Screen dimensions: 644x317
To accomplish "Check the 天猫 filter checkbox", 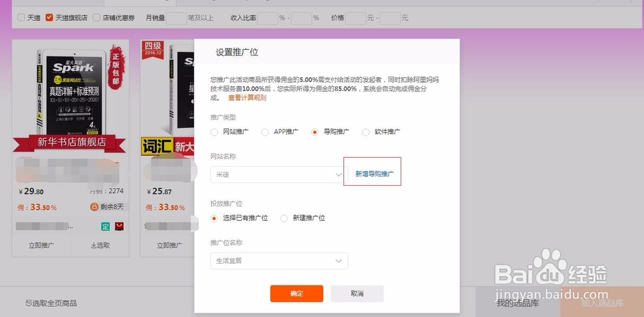I will 21,17.
